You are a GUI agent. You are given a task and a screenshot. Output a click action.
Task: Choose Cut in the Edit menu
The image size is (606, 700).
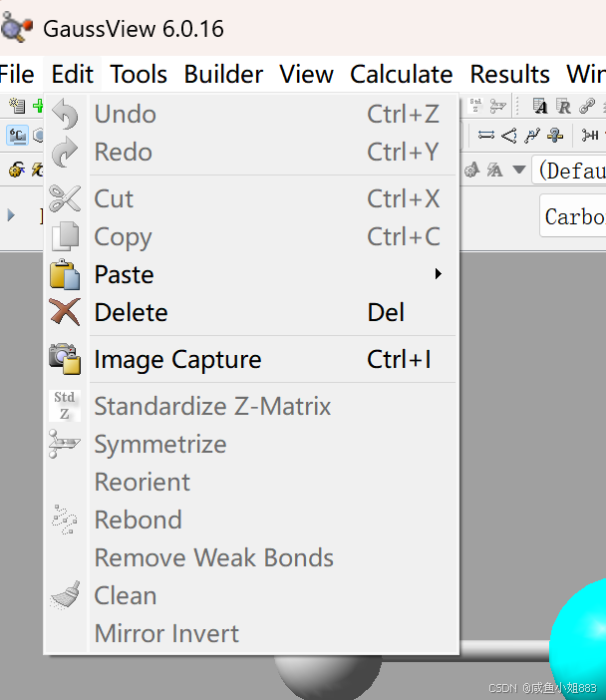coord(252,198)
